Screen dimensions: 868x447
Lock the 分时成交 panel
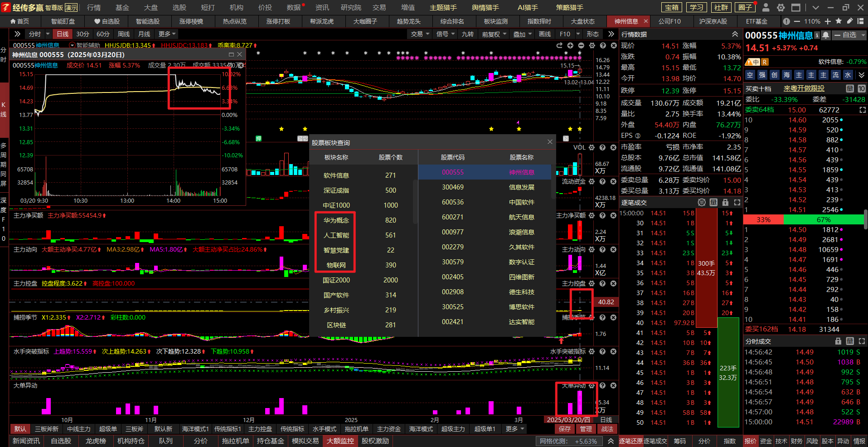[x=838, y=341]
